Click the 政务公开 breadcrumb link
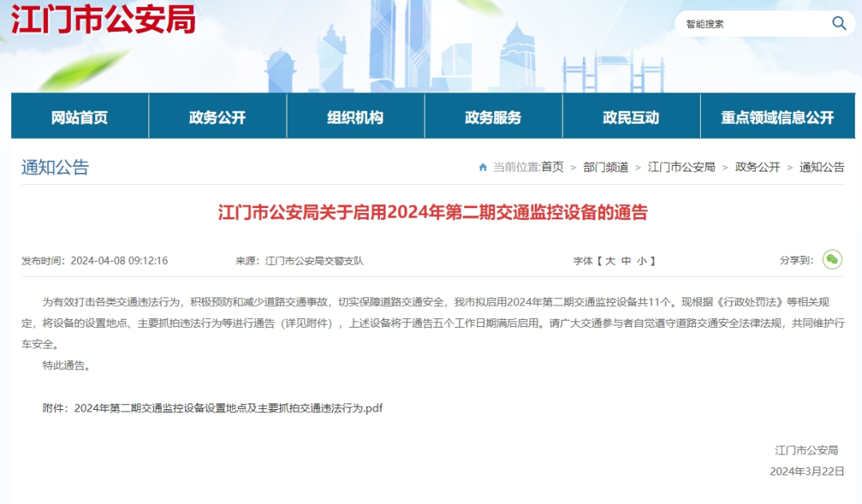The width and height of the screenshot is (862, 504). pyautogui.click(x=757, y=167)
